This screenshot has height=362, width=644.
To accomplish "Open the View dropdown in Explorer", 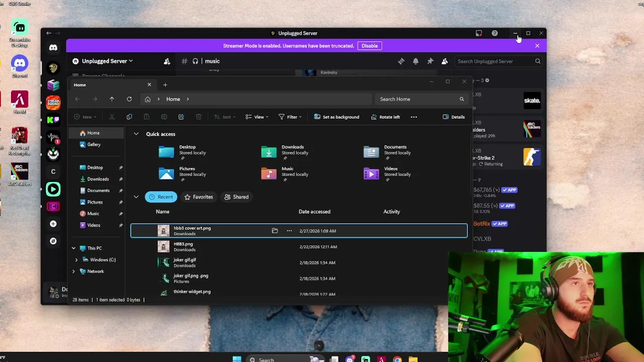I will (257, 117).
